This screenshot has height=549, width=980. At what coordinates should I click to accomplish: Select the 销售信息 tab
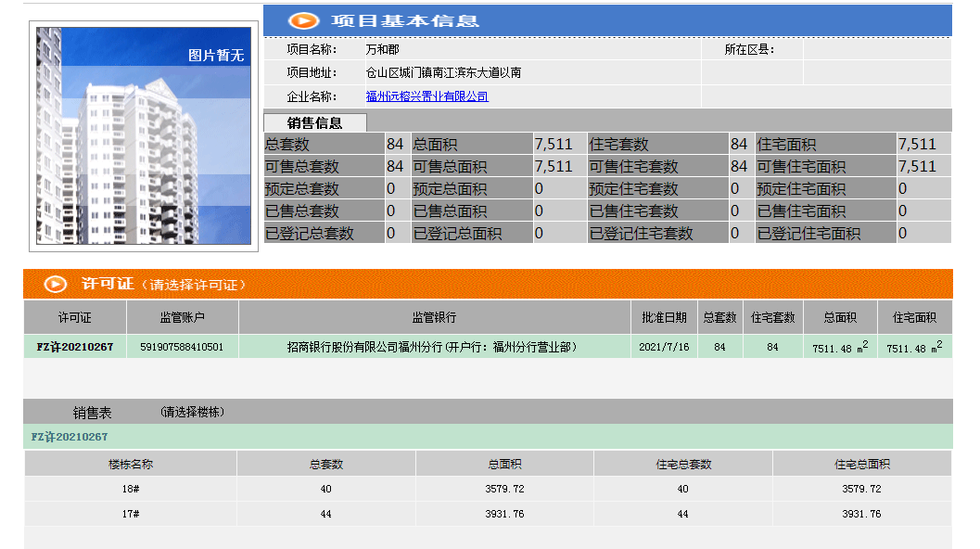click(x=315, y=122)
